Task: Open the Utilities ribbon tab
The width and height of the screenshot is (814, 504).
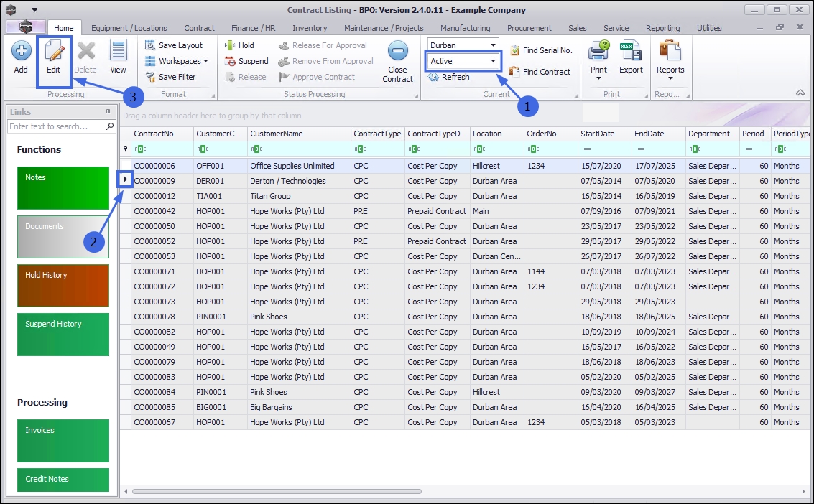Action: point(709,28)
